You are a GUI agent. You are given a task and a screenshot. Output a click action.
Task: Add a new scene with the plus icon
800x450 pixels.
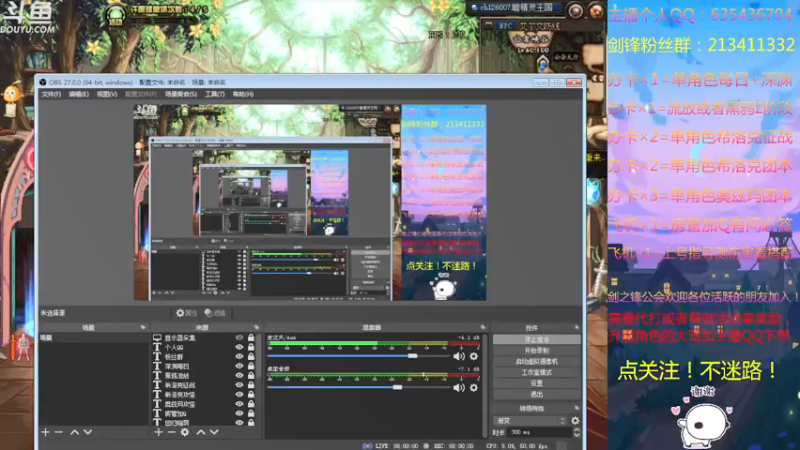pos(45,432)
